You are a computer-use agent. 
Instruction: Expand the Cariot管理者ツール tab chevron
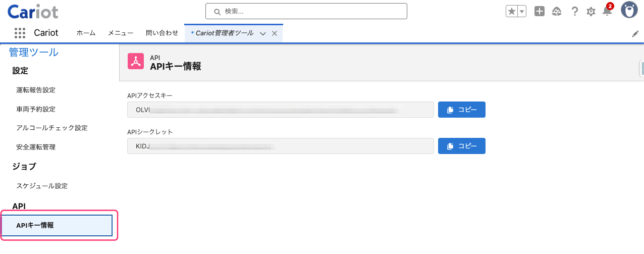[x=262, y=33]
